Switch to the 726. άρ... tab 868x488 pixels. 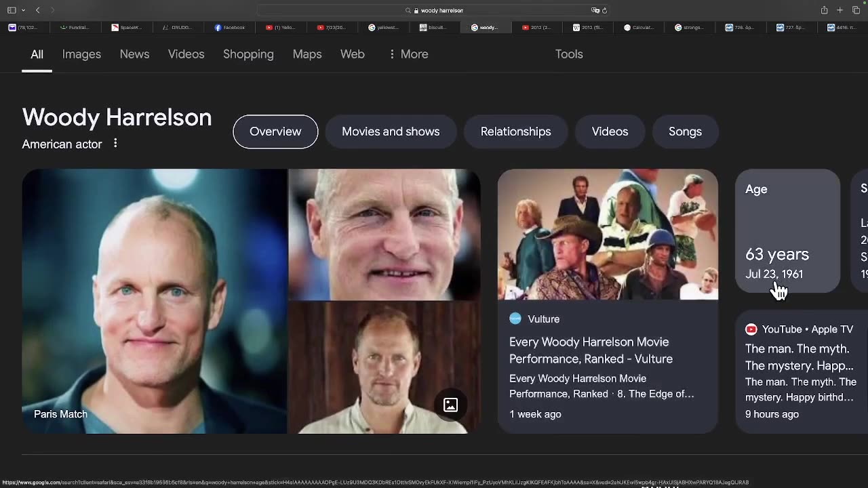pyautogui.click(x=741, y=28)
